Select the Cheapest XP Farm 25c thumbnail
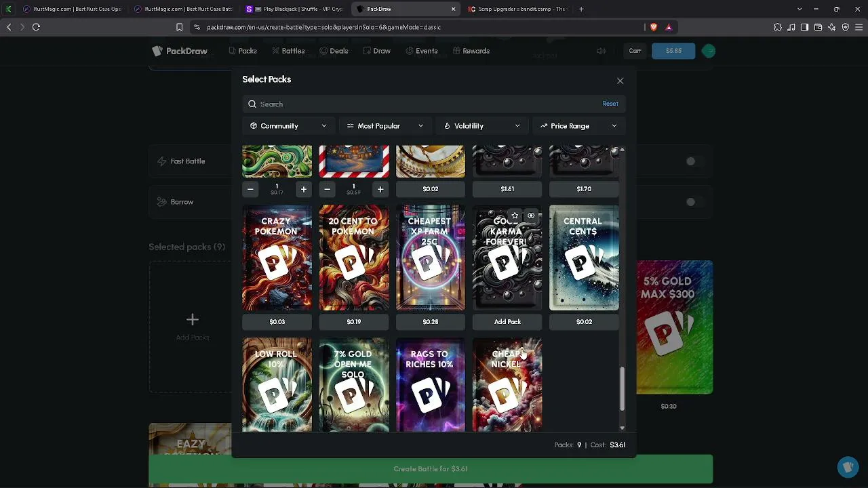The width and height of the screenshot is (868, 488). pyautogui.click(x=431, y=258)
